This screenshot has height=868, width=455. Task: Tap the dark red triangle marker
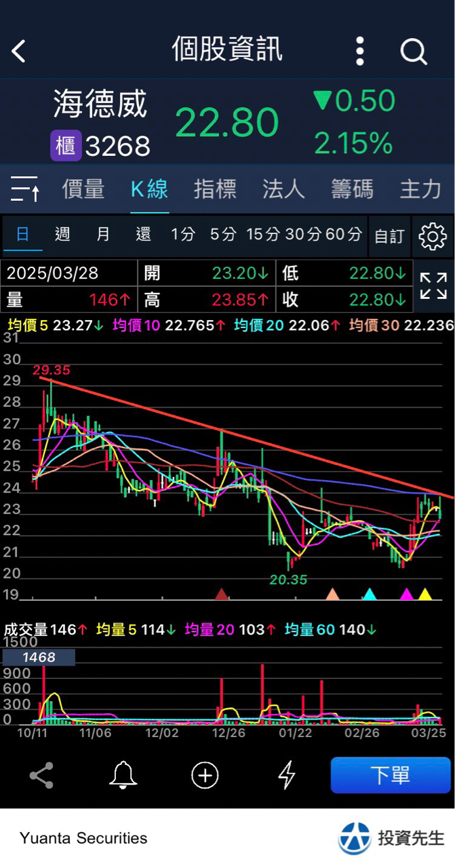[222, 595]
